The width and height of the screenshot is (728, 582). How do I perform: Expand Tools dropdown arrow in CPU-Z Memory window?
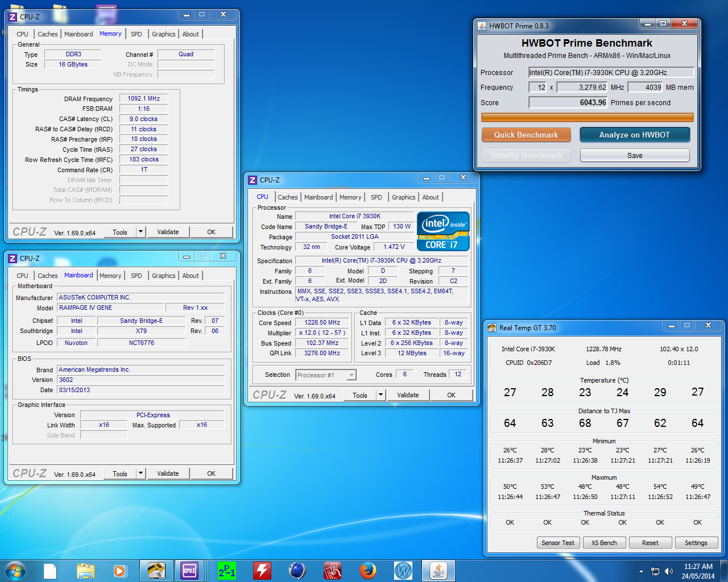[x=141, y=232]
